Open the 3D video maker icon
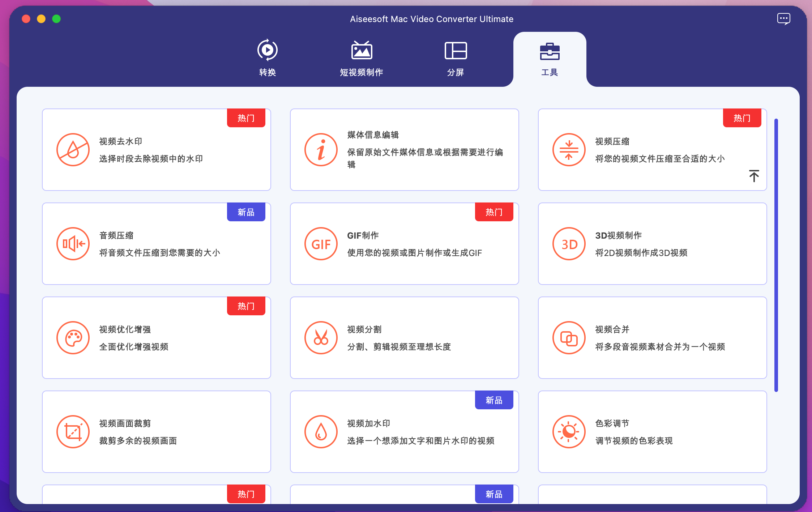 [x=569, y=244]
